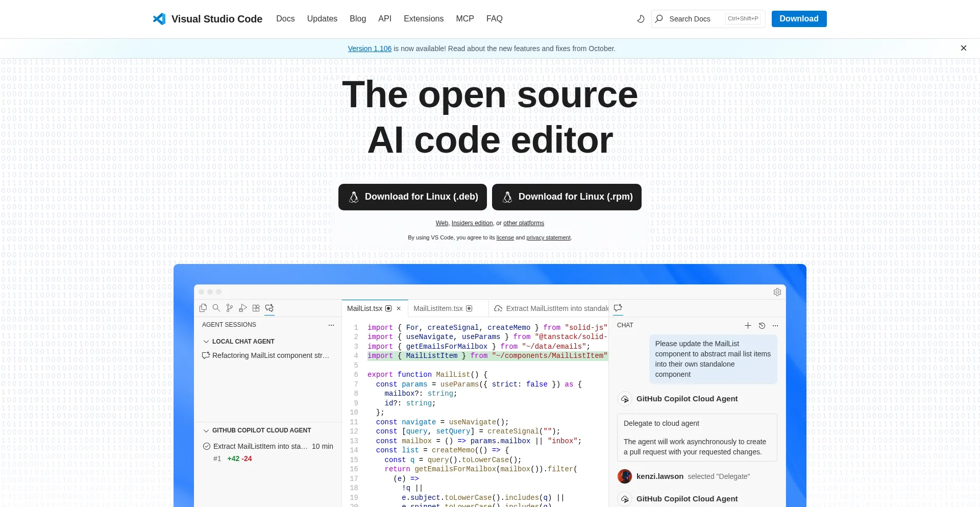Click the settings gear in editor window

coord(777,292)
